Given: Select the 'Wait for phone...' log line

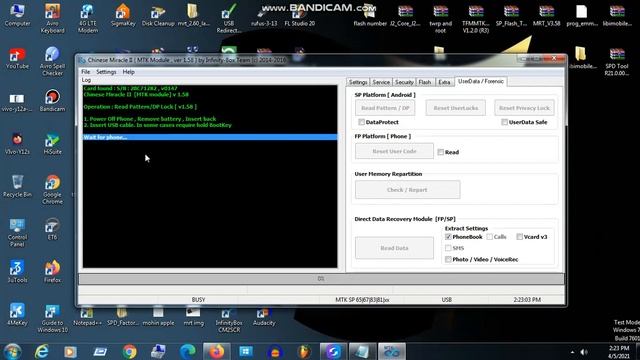Looking at the screenshot, I should (210, 137).
